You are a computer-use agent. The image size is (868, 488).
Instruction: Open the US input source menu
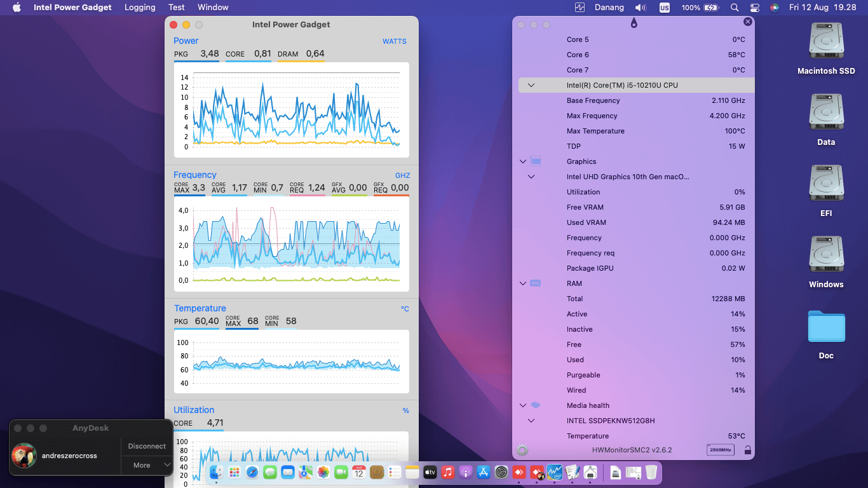coord(664,8)
